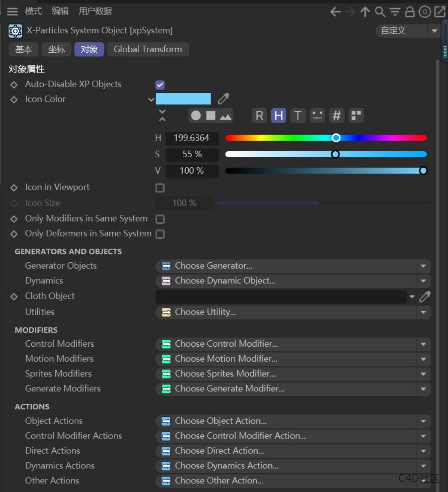Click the 坐标 tab button
This screenshot has width=448, height=492.
pos(56,49)
